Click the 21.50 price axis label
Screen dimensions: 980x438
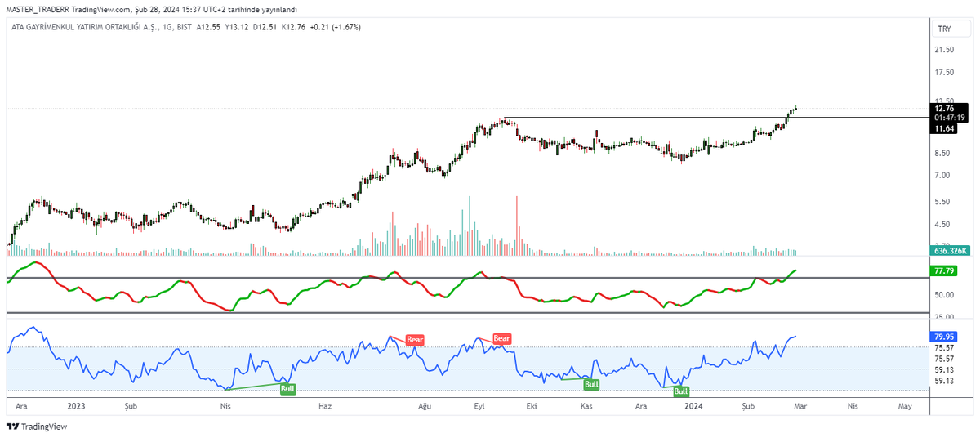coord(944,50)
